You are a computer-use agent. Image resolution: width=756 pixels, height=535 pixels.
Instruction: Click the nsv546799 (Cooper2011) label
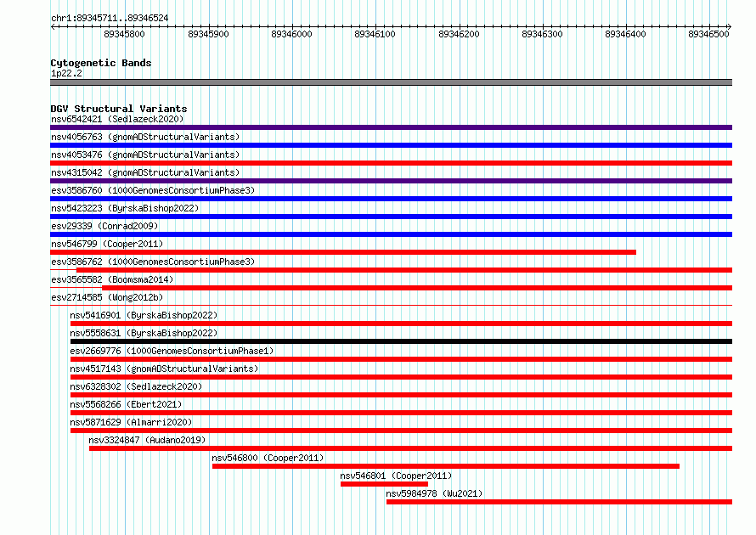point(107,244)
